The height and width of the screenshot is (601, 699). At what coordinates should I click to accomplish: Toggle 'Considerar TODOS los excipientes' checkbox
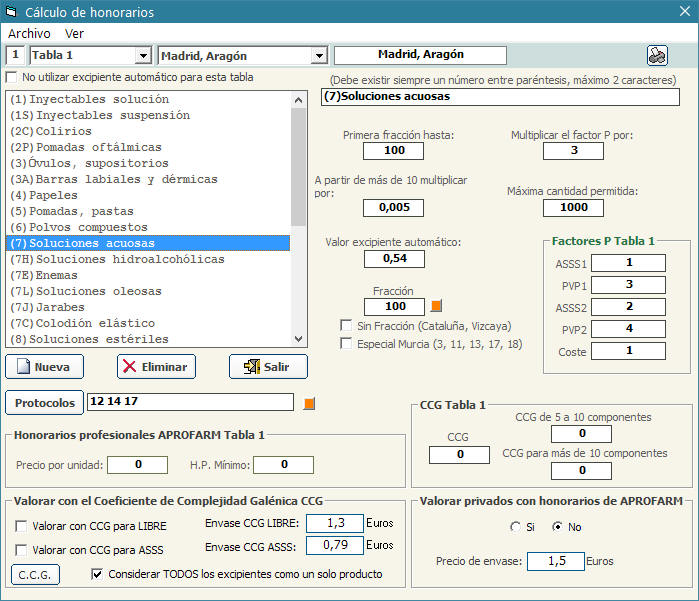tap(97, 574)
